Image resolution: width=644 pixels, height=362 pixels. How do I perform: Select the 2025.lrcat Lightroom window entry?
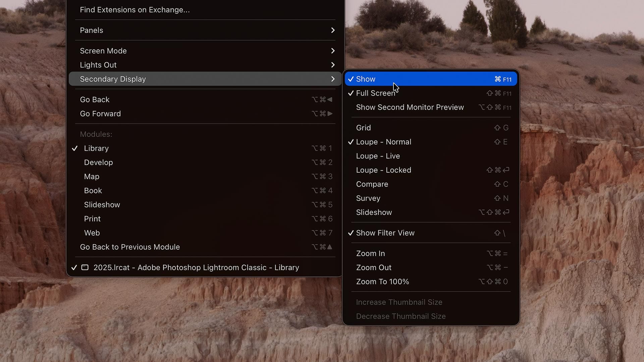[x=196, y=267]
